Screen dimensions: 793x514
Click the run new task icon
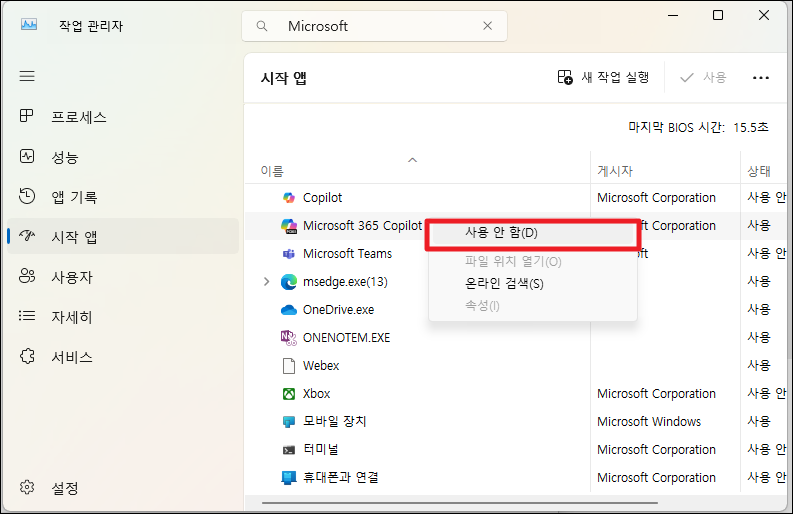[x=565, y=77]
